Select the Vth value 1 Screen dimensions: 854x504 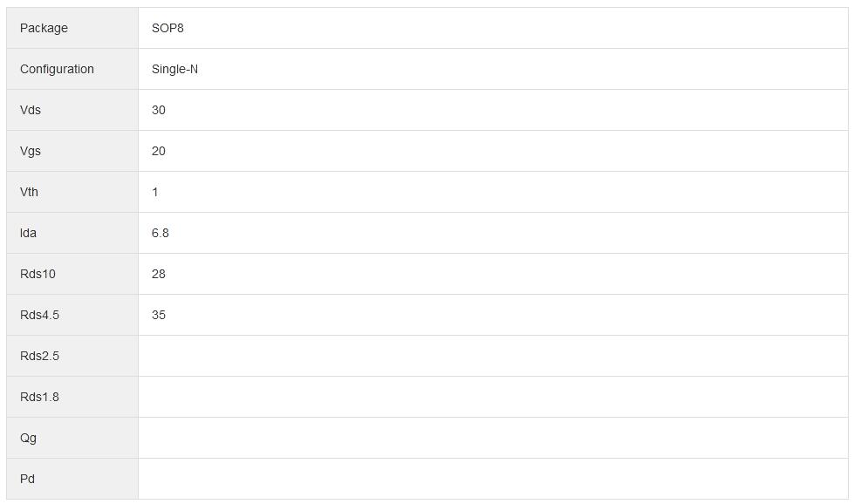[155, 192]
